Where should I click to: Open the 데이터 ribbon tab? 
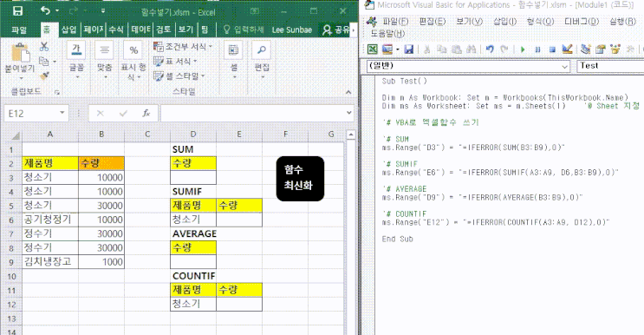coord(141,30)
